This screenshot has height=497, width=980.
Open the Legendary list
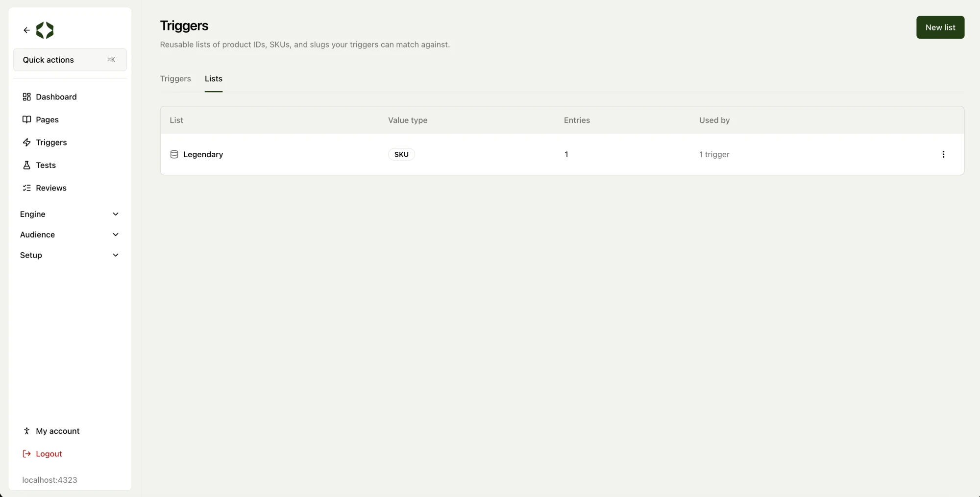203,154
